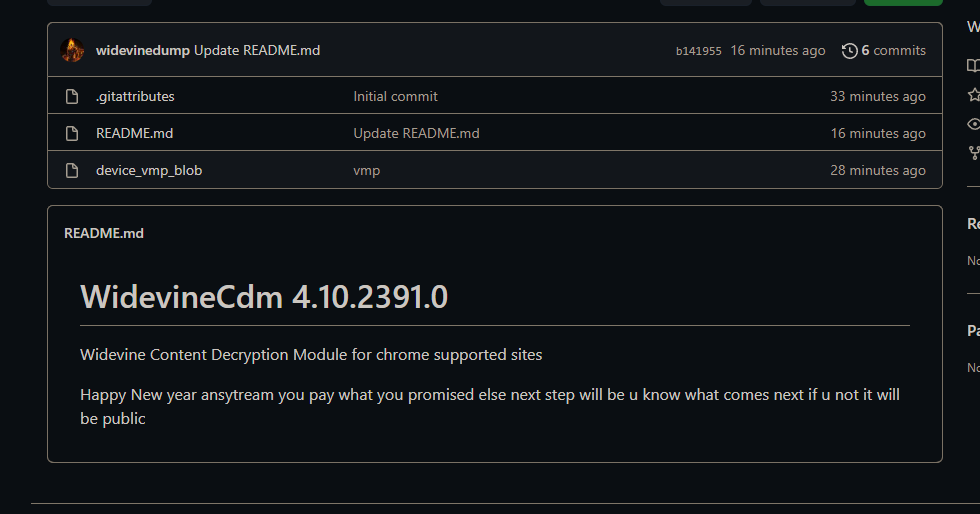
Task: Click the widevinedump avatar image
Action: coord(72,50)
